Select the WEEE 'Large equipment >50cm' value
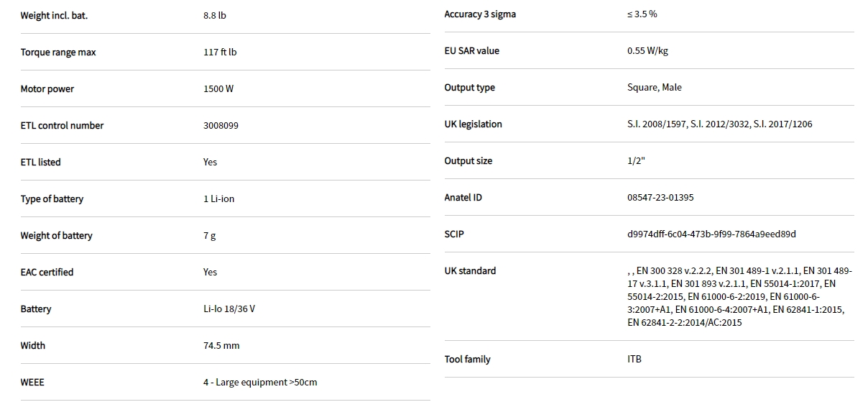Viewport: 868px width, 402px height. coord(260,383)
